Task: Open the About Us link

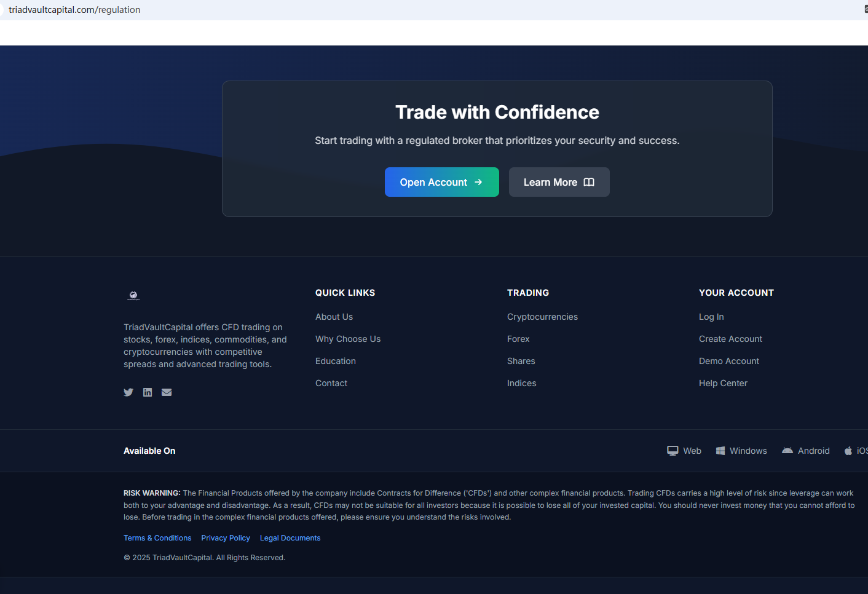Action: [334, 317]
